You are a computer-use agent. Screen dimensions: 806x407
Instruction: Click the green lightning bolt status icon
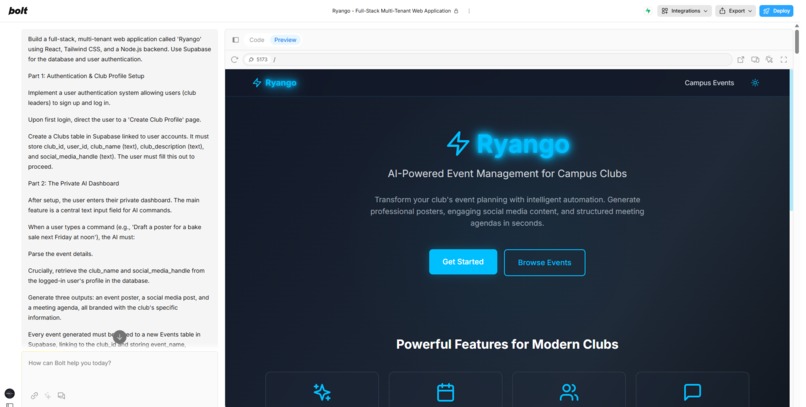pyautogui.click(x=648, y=11)
